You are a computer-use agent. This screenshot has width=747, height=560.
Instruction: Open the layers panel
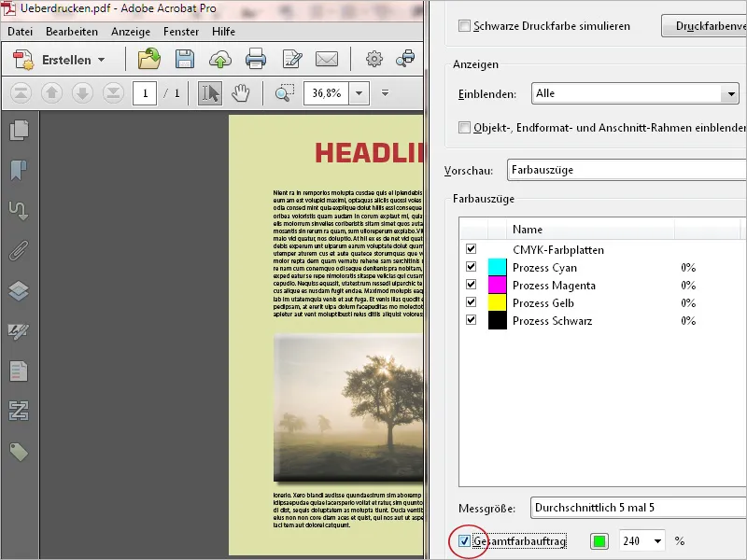(x=19, y=291)
